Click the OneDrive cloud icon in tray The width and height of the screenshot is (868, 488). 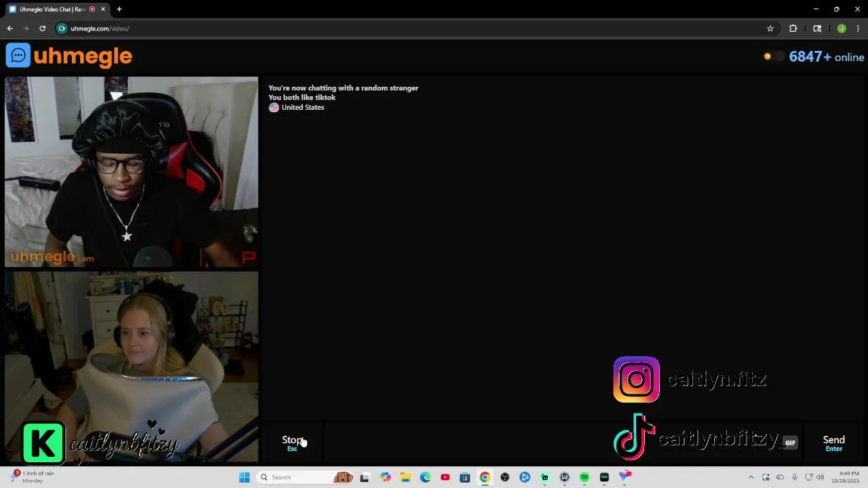[x=780, y=477]
